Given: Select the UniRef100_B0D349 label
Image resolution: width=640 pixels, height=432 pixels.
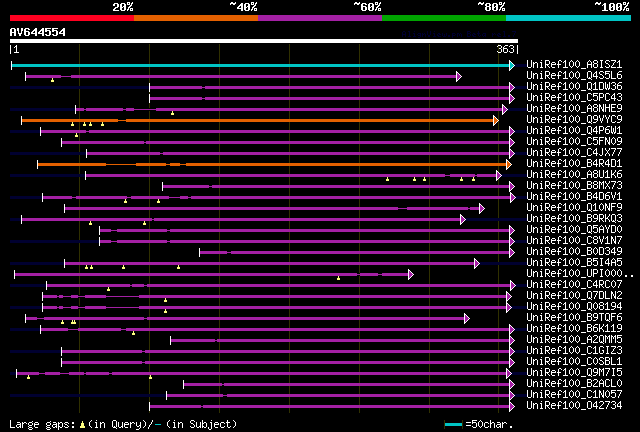Looking at the screenshot, I should [574, 252].
